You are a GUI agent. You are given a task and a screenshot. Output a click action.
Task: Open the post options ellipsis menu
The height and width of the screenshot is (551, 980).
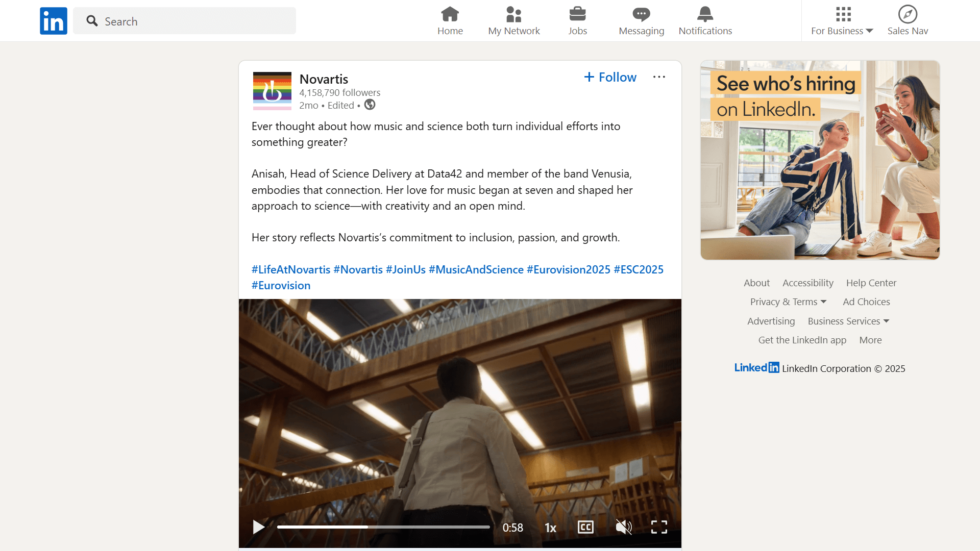pyautogui.click(x=659, y=77)
